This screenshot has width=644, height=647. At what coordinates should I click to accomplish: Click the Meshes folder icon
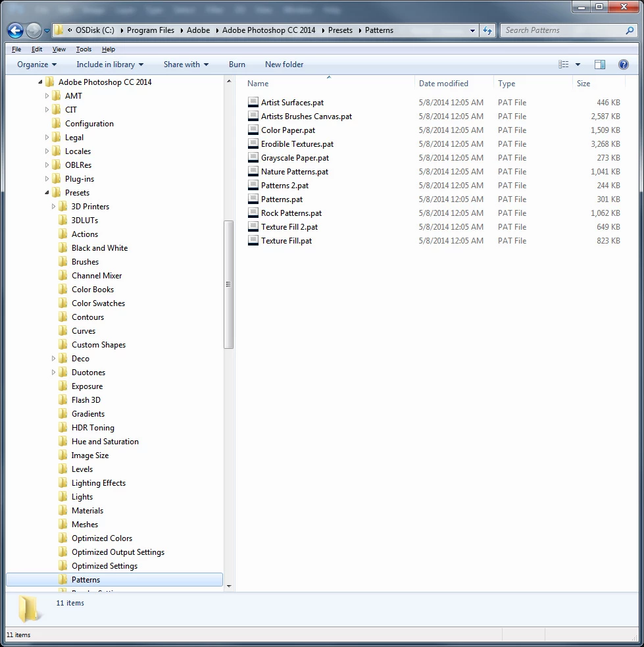click(x=62, y=525)
